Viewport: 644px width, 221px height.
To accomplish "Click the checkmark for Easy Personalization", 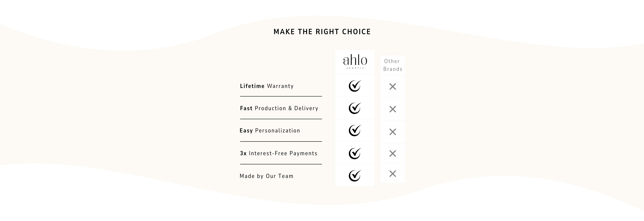I will 355,130.
